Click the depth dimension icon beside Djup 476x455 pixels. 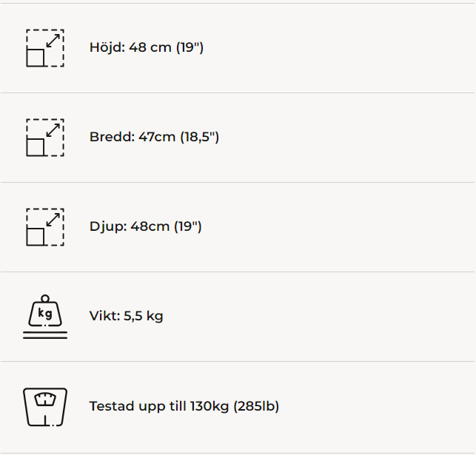[x=45, y=227]
